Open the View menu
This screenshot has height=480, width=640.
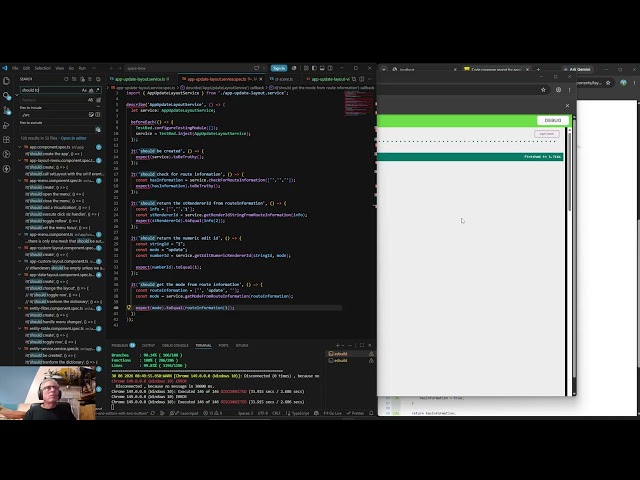coord(60,68)
